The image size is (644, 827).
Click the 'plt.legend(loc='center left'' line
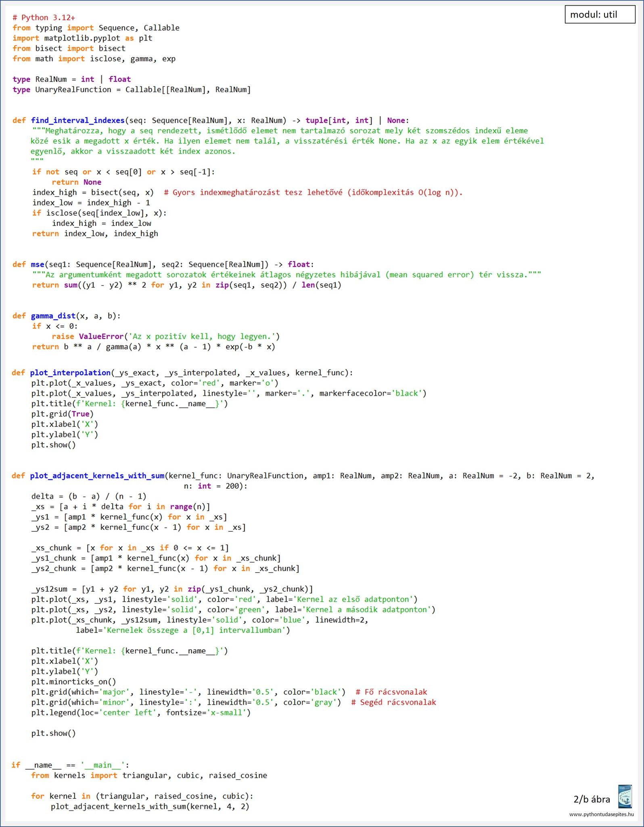(141, 713)
